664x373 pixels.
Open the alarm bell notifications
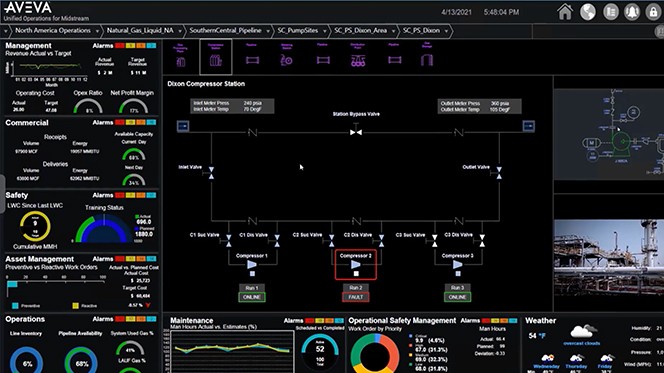coord(632,12)
